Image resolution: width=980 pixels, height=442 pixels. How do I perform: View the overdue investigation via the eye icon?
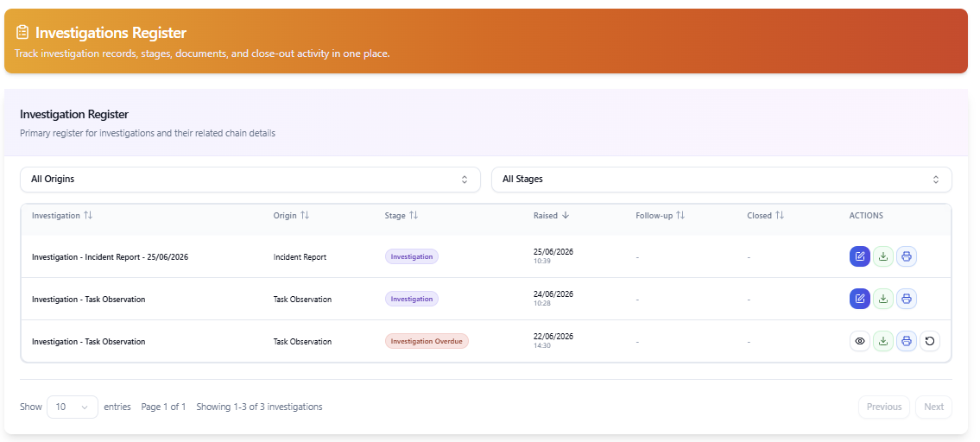pos(859,341)
